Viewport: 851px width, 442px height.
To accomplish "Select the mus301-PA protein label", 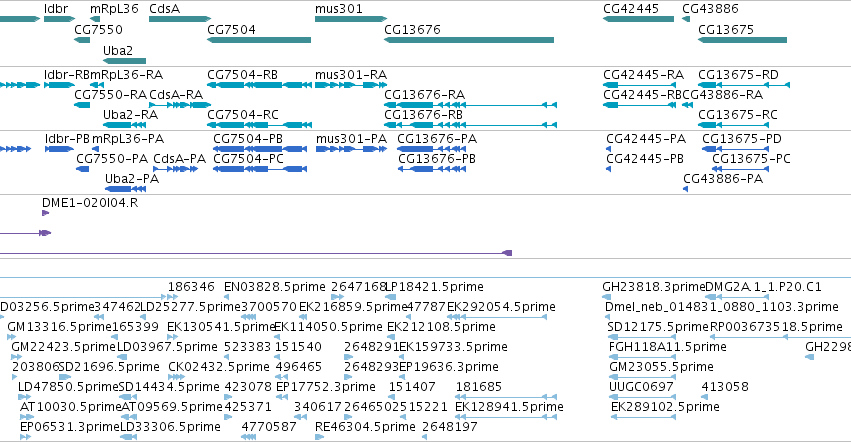I will (351, 138).
